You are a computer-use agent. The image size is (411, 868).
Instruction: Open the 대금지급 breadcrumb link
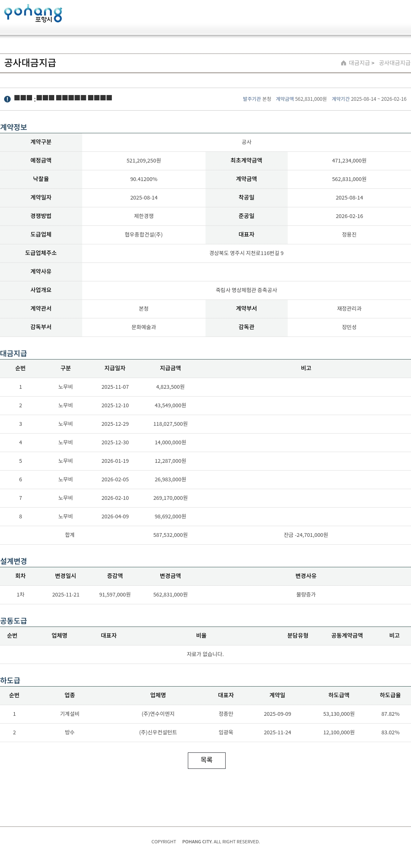click(x=359, y=63)
